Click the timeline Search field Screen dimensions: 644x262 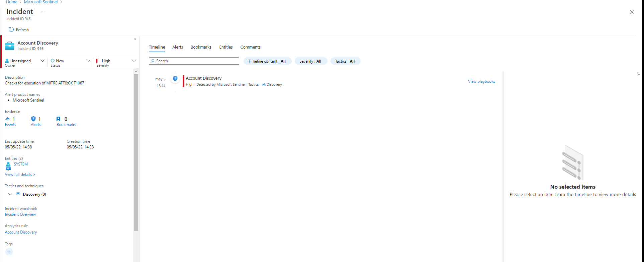click(194, 61)
